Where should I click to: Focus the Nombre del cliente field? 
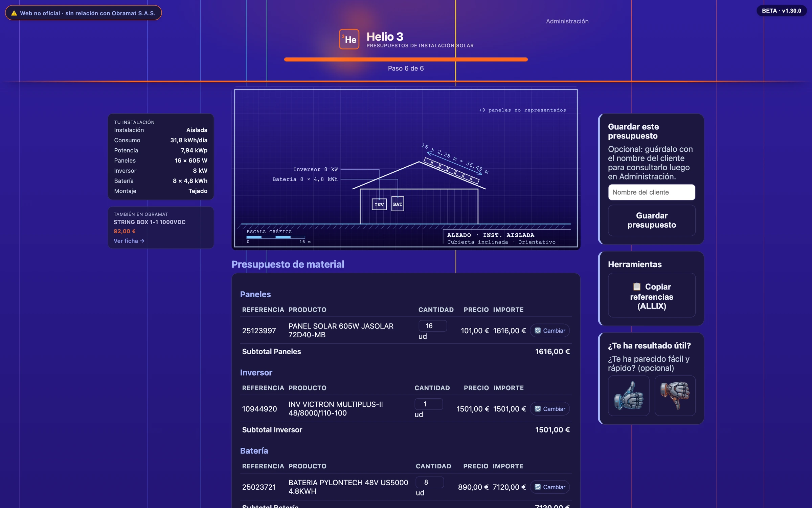652,192
